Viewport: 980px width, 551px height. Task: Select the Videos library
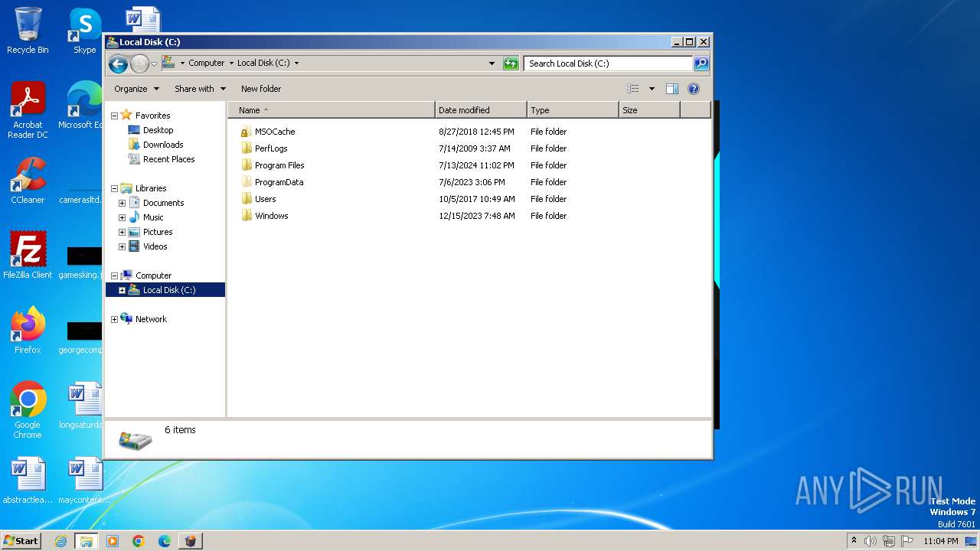point(155,246)
